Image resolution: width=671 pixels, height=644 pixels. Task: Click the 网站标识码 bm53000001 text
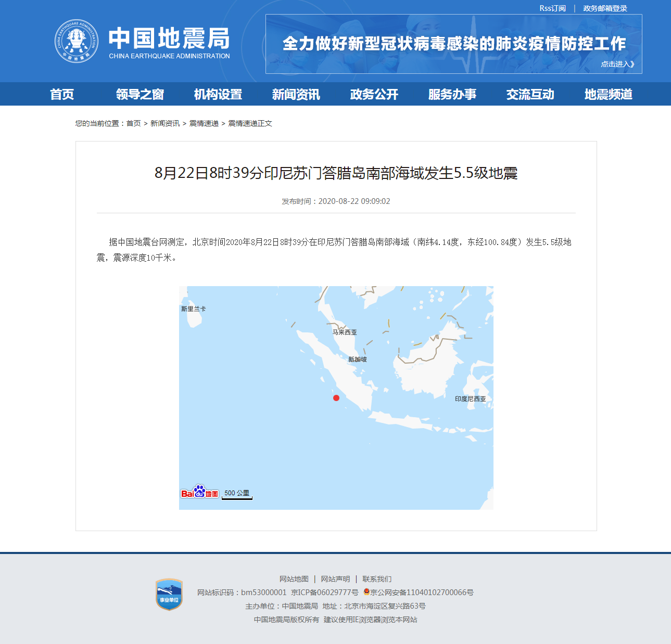pos(242,593)
